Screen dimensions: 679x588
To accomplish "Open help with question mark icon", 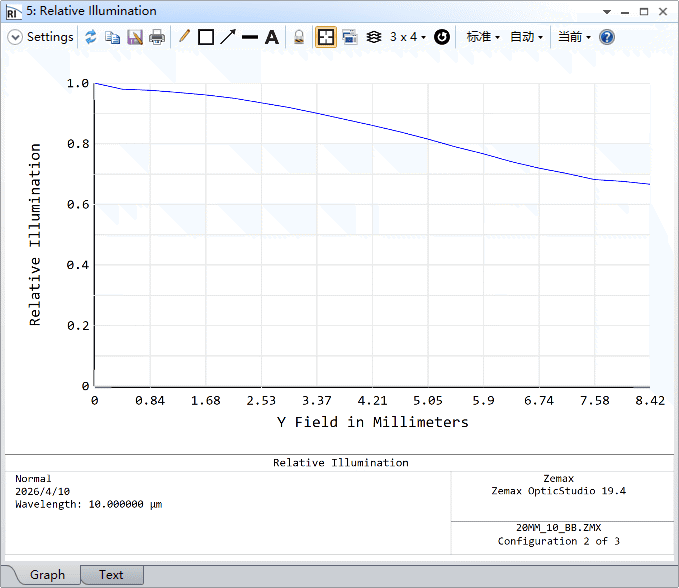I will pos(607,37).
